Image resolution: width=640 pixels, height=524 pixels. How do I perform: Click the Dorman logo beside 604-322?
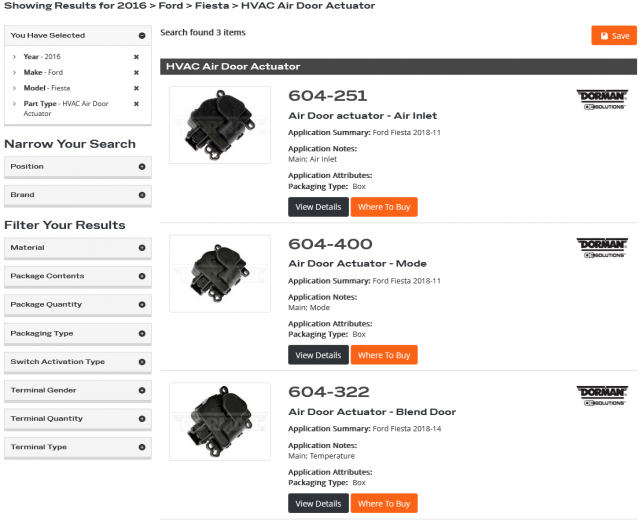tap(601, 396)
